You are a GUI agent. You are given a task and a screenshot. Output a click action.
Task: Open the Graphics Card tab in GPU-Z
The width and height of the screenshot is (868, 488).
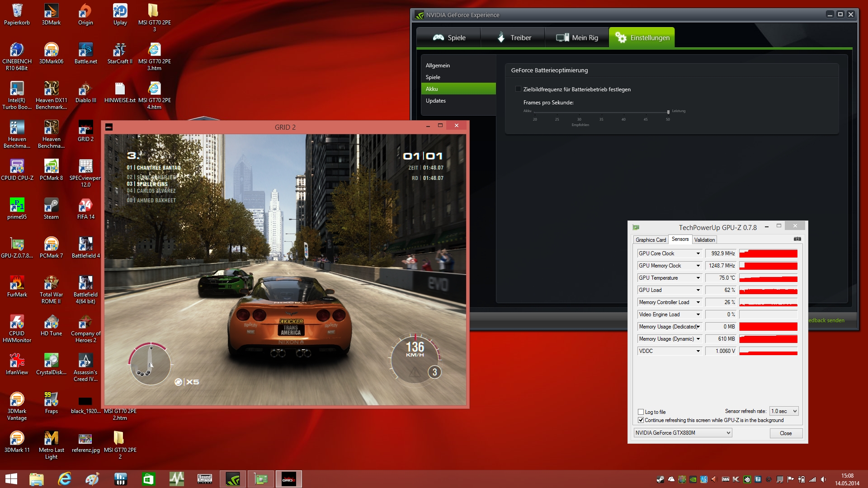point(651,240)
